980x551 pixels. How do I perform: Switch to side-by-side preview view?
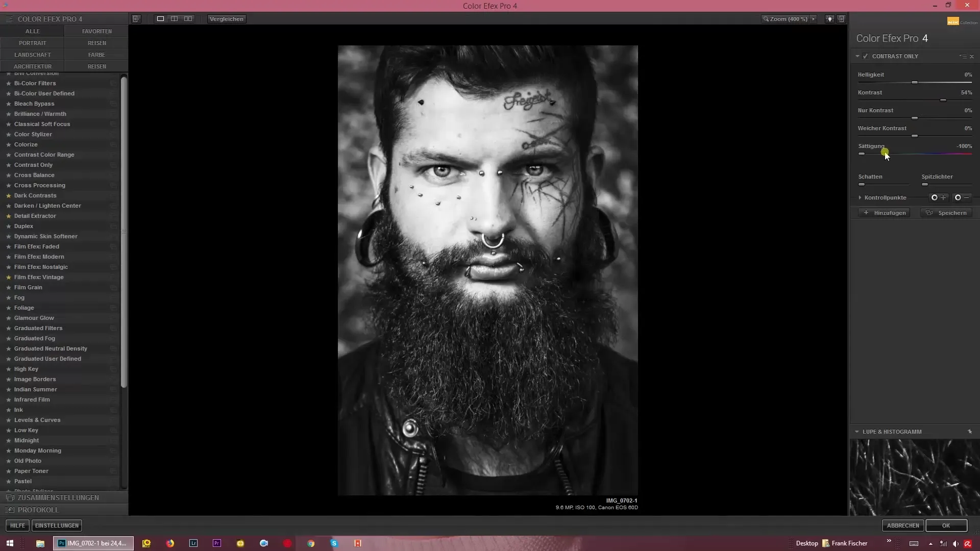(188, 19)
